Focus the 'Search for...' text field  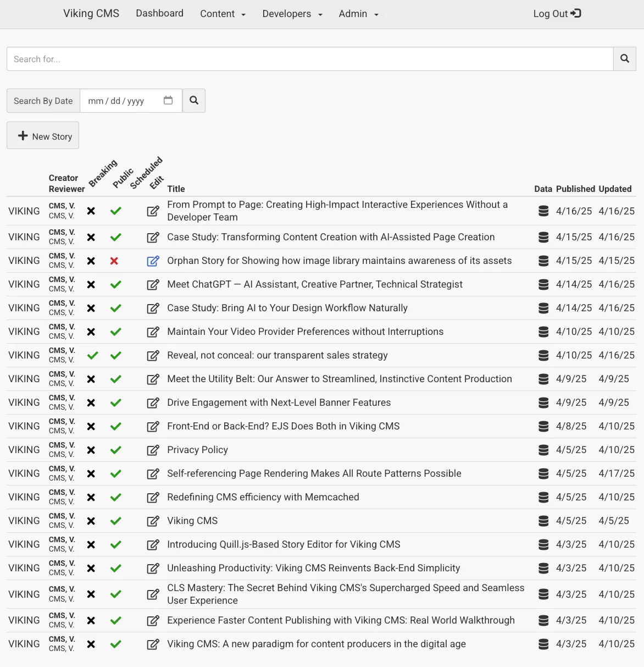[x=309, y=59]
